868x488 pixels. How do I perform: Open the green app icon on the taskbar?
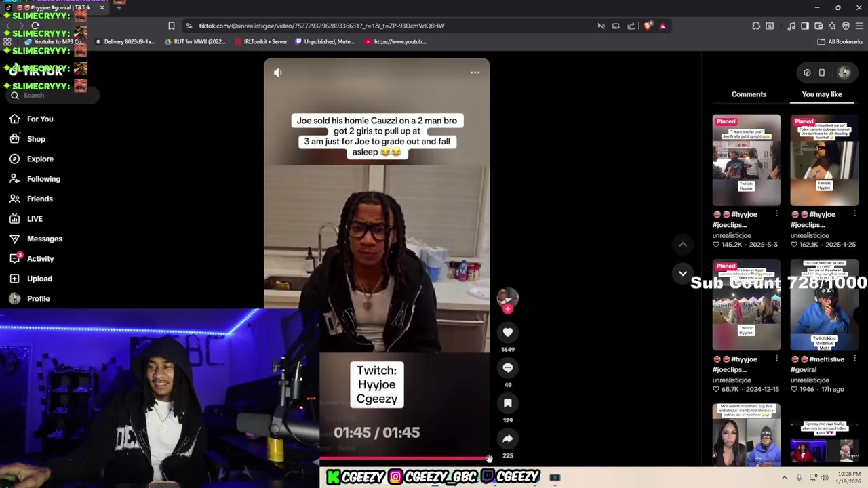[555, 477]
